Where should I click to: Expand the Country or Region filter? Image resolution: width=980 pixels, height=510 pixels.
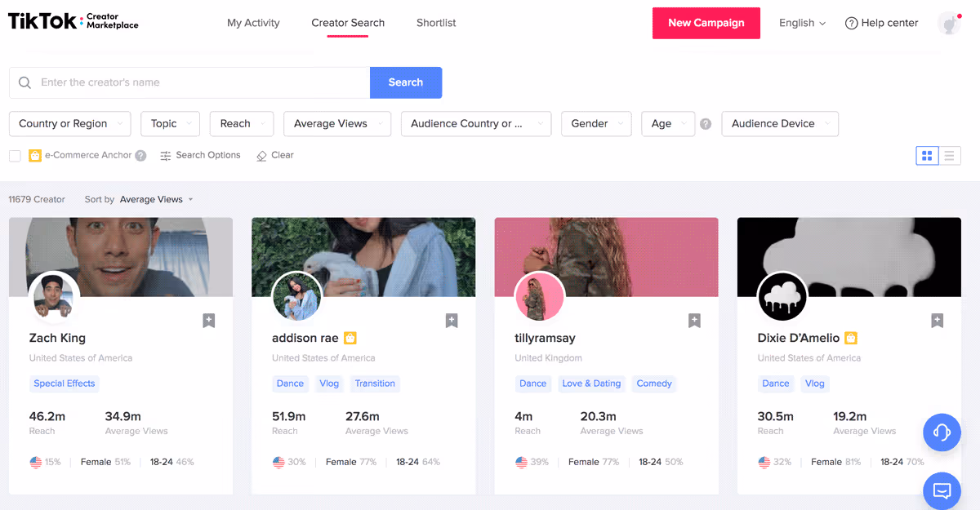69,124
